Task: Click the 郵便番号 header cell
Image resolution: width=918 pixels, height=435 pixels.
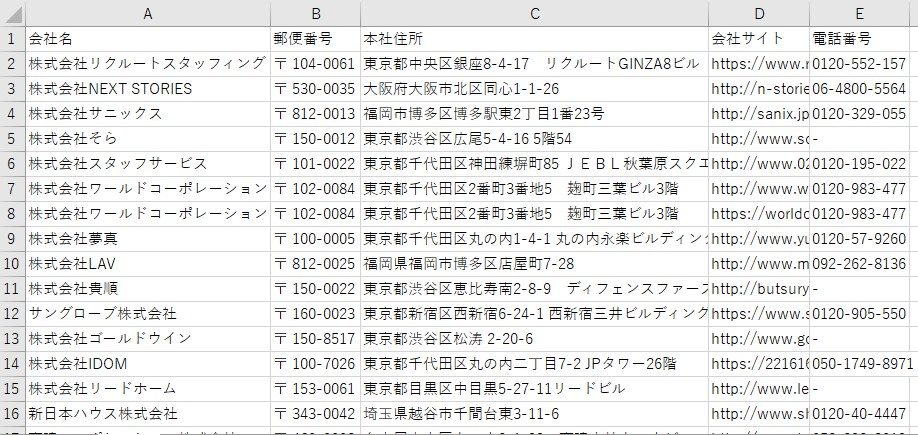Action: point(316,39)
